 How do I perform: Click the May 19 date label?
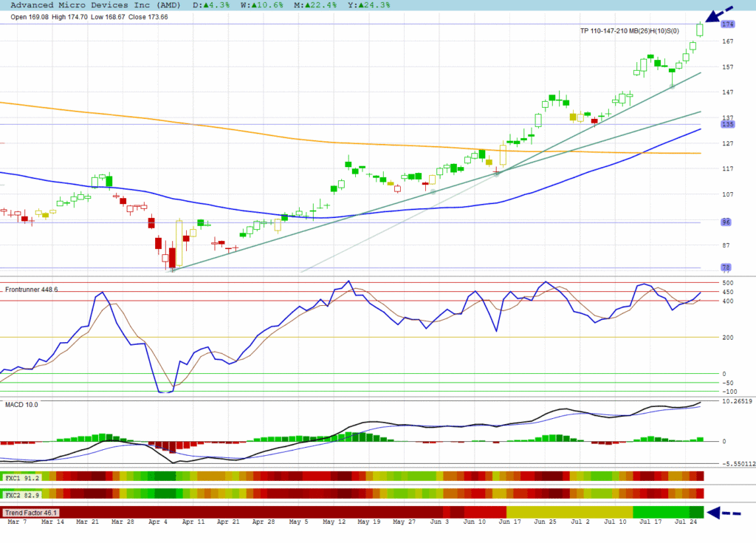(369, 522)
